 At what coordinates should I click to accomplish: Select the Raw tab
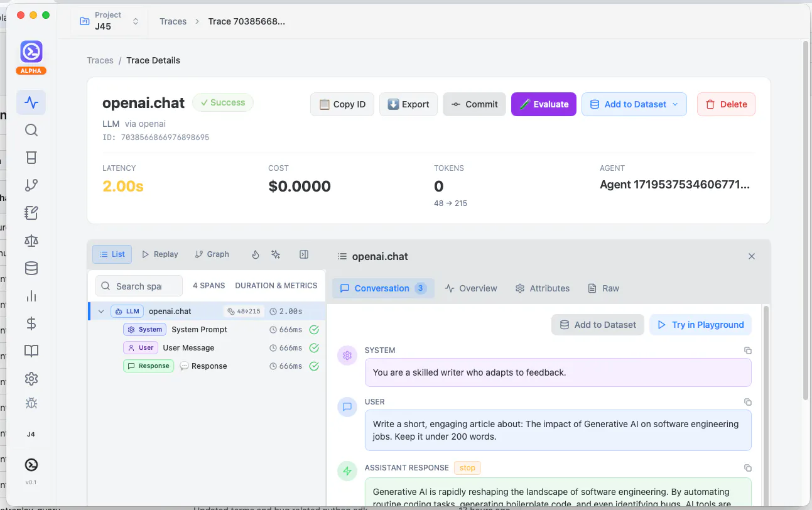tap(604, 288)
